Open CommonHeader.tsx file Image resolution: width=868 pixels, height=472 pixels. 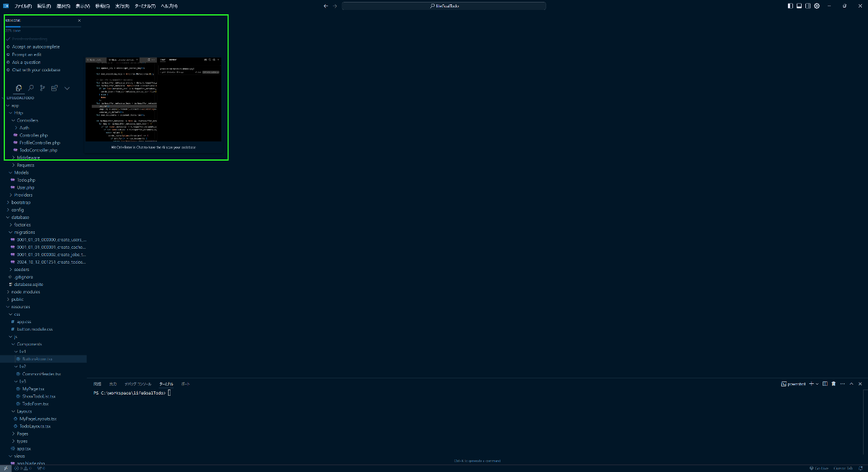coord(42,374)
